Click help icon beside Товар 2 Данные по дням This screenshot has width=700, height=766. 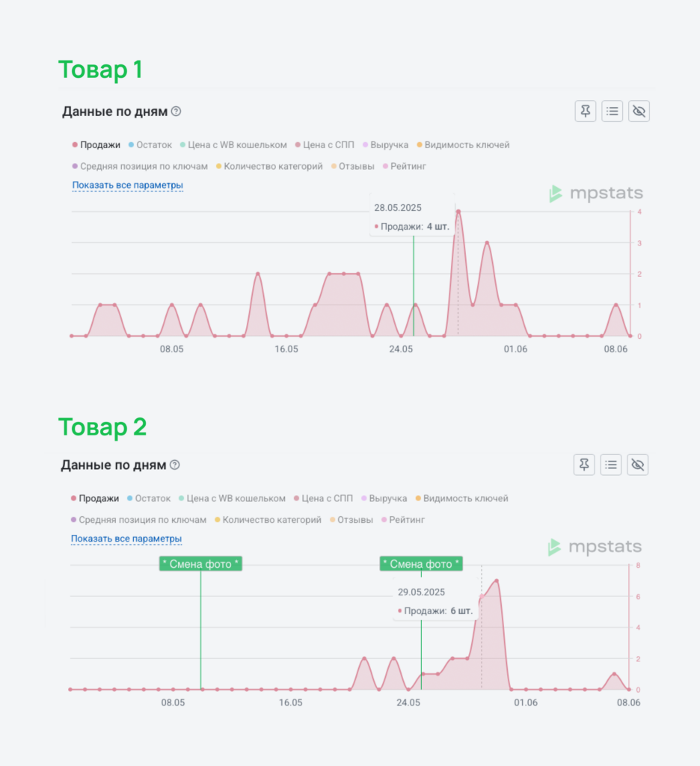175,465
